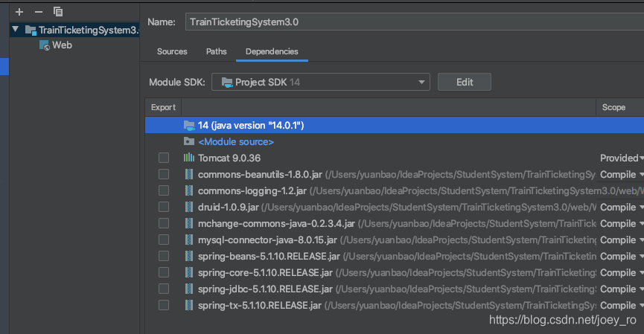This screenshot has width=644, height=334.
Task: Collapse the TrainTicketingSystem3 module tree node
Action: (x=16, y=30)
